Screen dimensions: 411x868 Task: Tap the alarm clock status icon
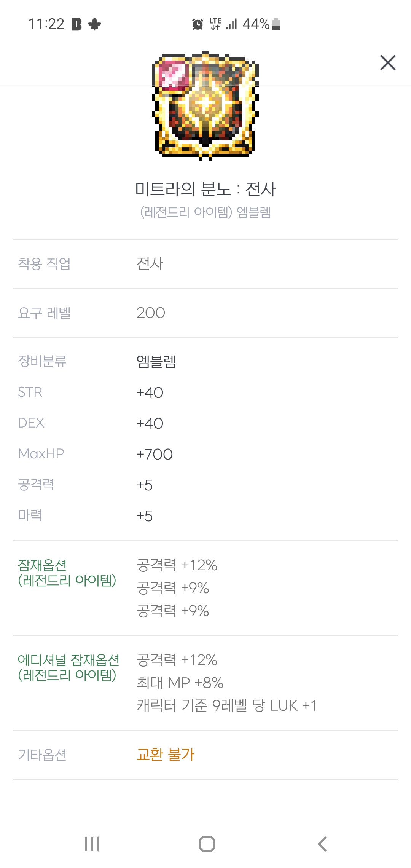(x=198, y=24)
